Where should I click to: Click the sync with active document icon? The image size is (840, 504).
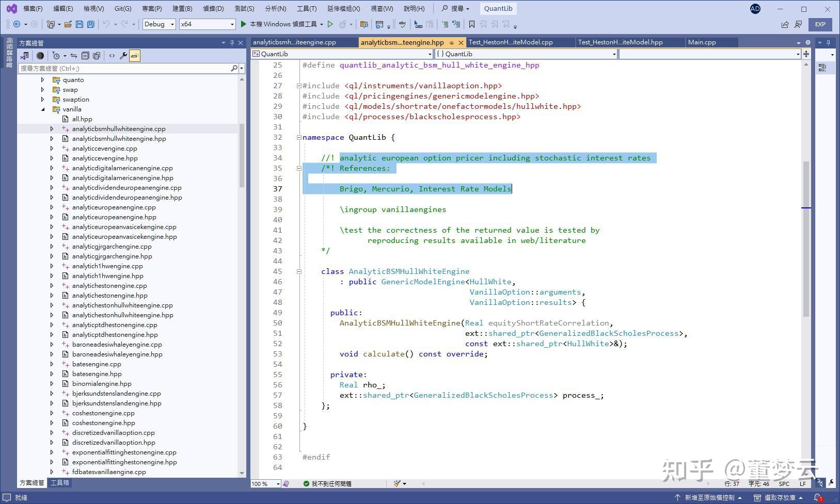(74, 56)
